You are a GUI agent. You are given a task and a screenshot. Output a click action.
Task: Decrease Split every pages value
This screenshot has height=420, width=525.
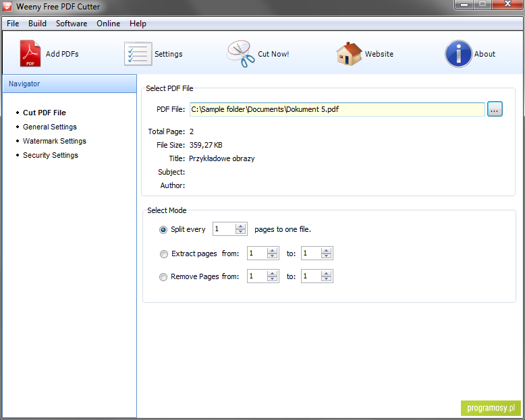[x=240, y=232]
